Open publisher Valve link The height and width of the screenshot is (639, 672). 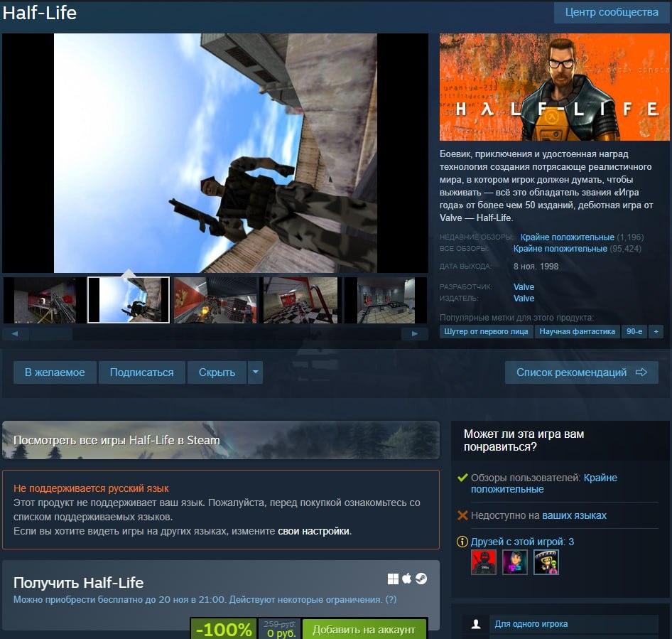tap(524, 298)
